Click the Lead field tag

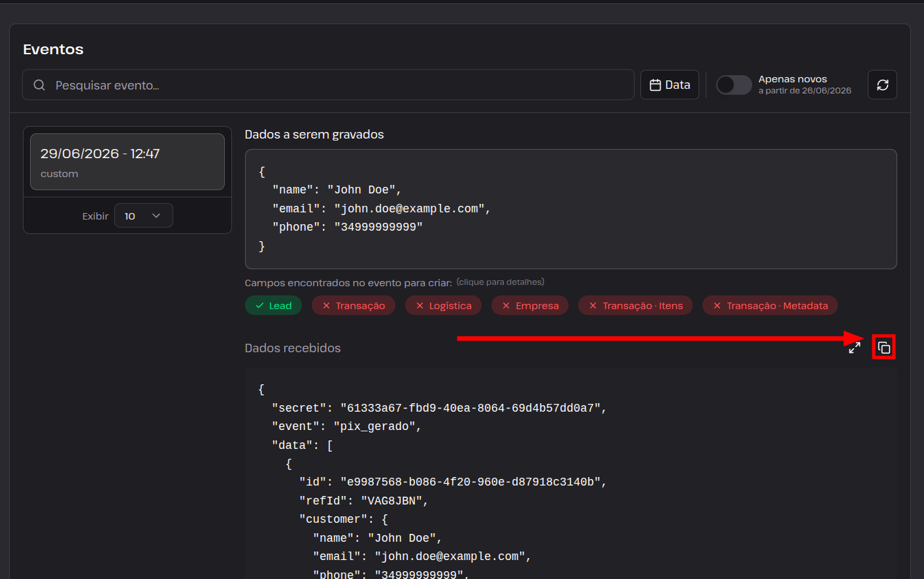click(x=273, y=306)
